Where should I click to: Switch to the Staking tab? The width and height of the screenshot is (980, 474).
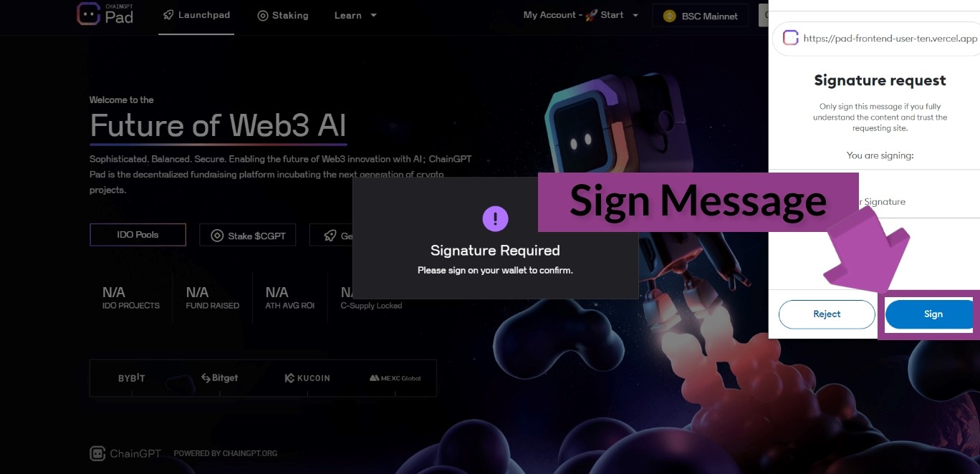pos(283,15)
